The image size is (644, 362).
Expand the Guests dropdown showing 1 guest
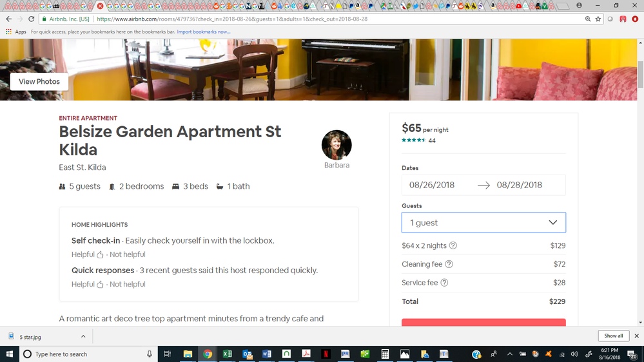483,222
